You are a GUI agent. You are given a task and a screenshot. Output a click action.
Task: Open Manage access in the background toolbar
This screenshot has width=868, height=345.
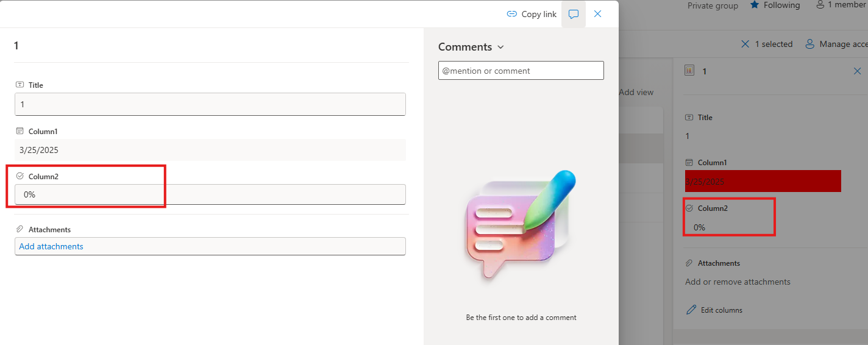coord(836,44)
